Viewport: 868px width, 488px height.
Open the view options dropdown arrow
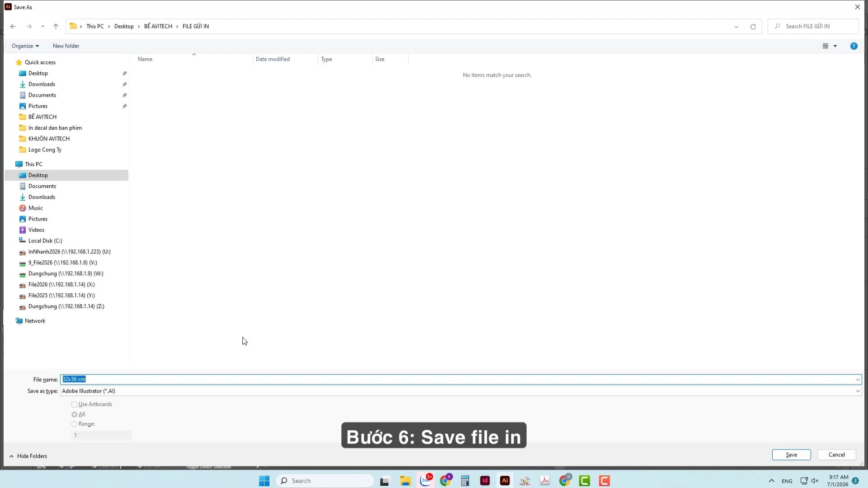[835, 46]
